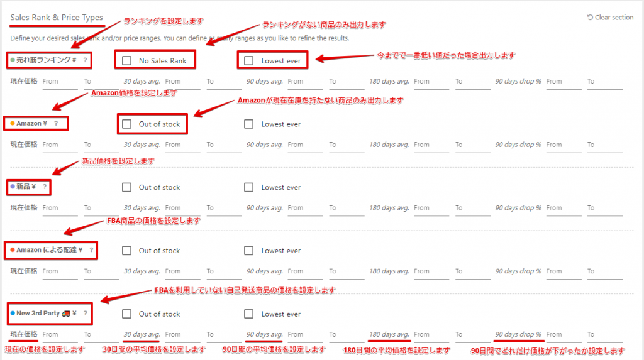Open the help tooltip for 新品 ¥

pos(45,187)
